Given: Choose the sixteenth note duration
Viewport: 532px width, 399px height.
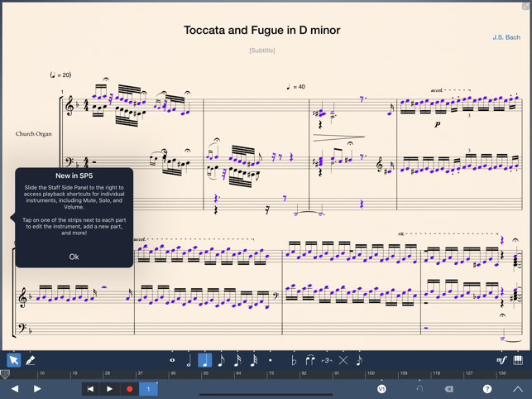Looking at the screenshot, I should pos(237,360).
